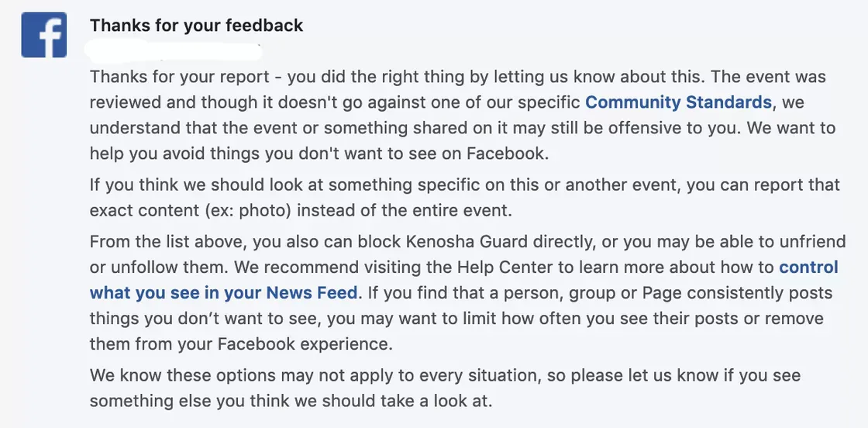Click the 'From the list above' sentence start
The width and height of the screenshot is (868, 428).
point(160,242)
